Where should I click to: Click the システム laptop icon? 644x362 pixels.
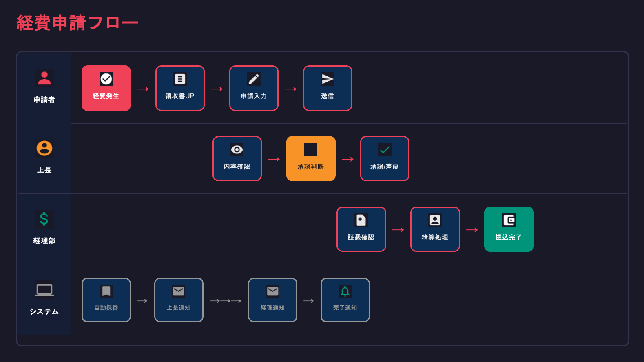coord(44,290)
